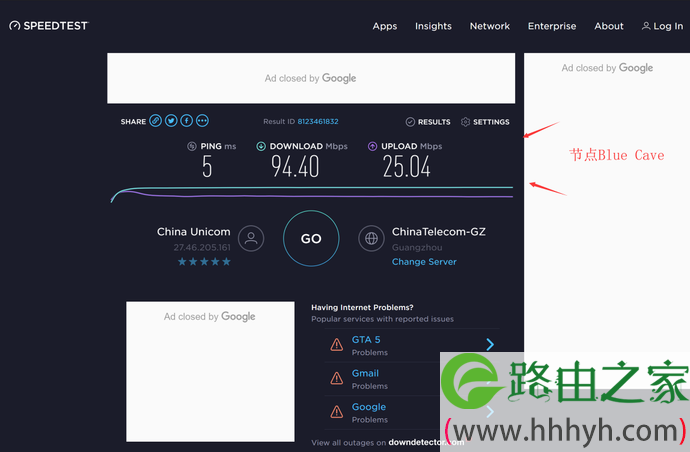Share result on Twitter

[171, 121]
